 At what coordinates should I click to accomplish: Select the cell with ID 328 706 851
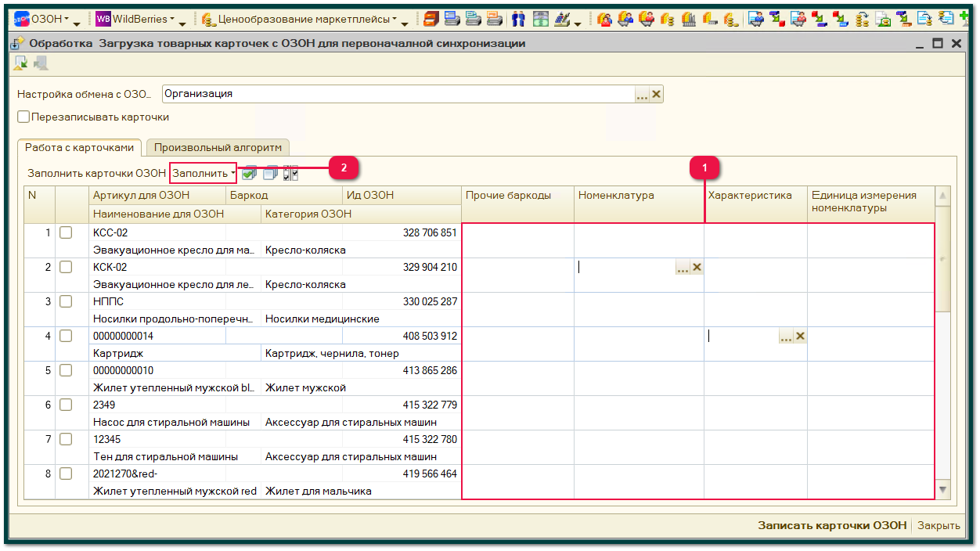click(402, 233)
